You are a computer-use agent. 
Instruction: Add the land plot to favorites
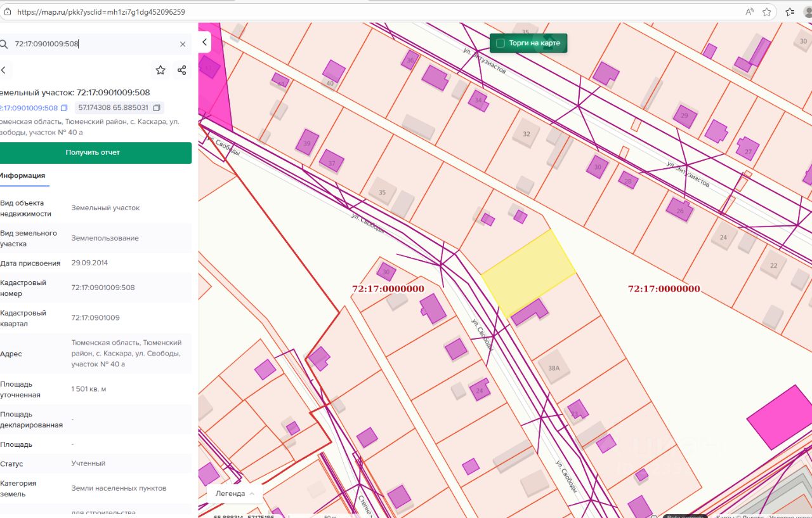coord(160,70)
